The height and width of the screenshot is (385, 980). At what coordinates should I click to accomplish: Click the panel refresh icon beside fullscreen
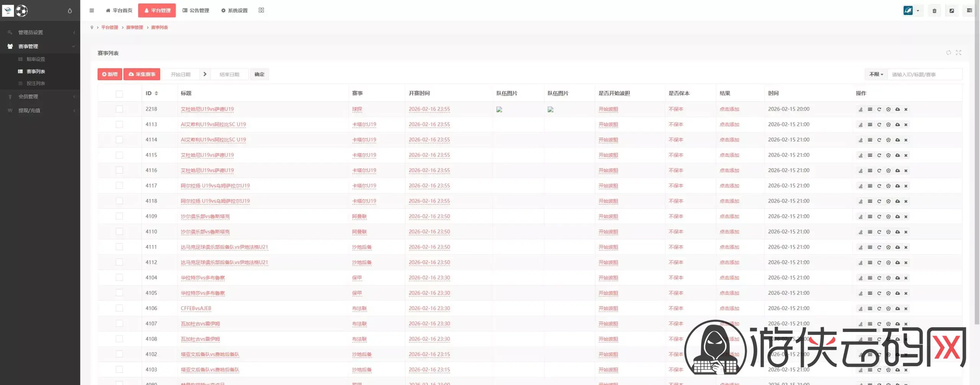click(948, 53)
